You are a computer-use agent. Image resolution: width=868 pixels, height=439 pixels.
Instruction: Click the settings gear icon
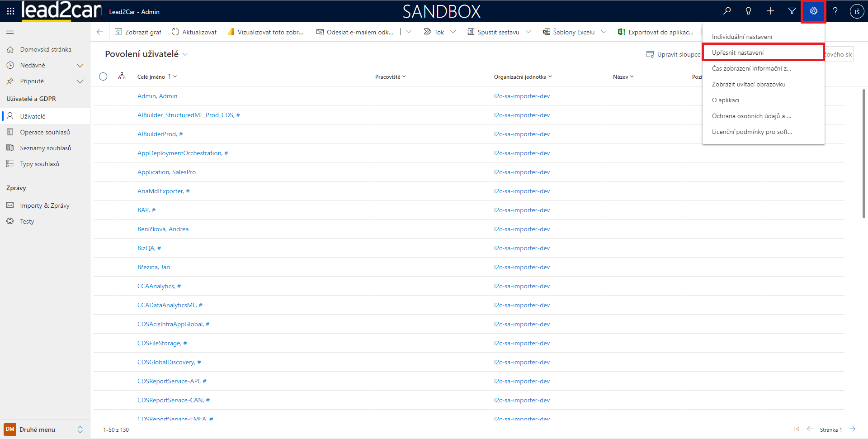pyautogui.click(x=813, y=11)
